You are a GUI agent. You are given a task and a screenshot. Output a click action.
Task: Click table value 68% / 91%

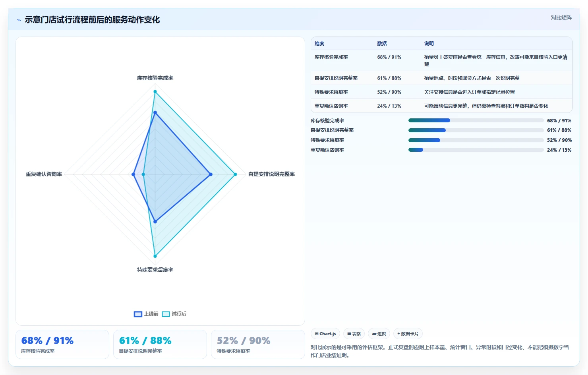pyautogui.click(x=389, y=57)
